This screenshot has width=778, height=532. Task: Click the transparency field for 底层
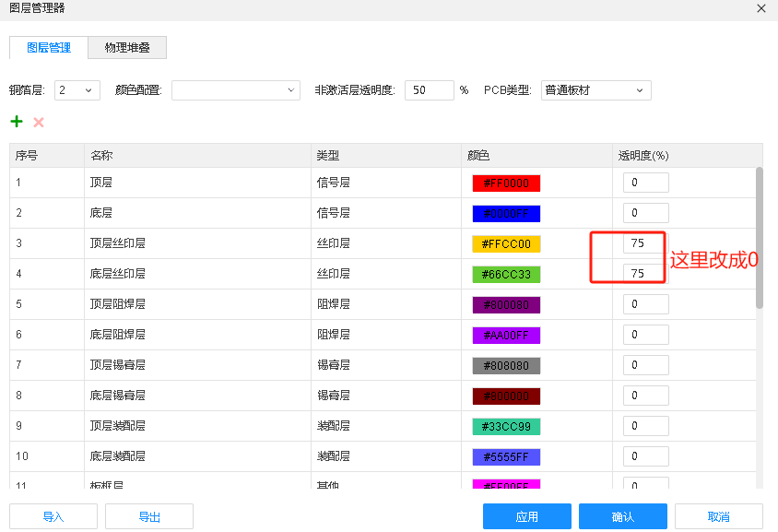point(646,213)
